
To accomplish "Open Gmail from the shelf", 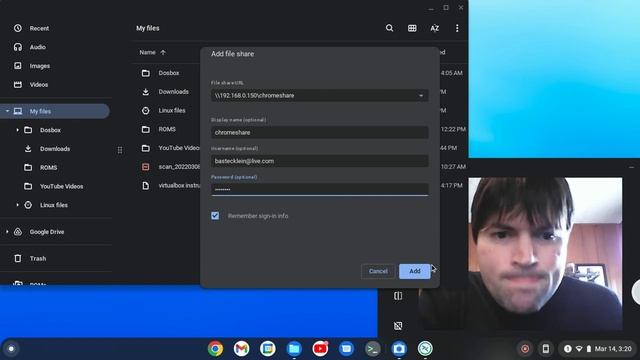I will (x=241, y=349).
